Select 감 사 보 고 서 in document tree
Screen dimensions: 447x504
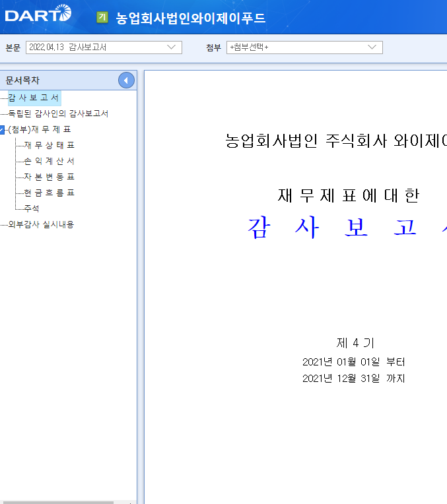(x=34, y=98)
